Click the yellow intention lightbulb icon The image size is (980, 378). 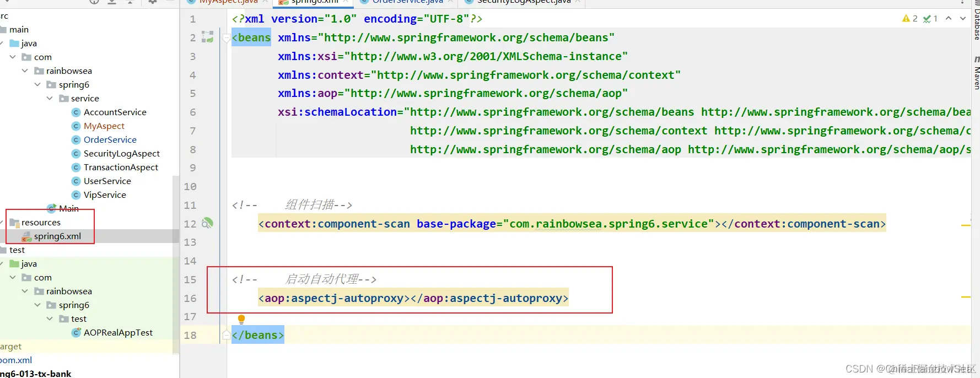[x=241, y=319]
